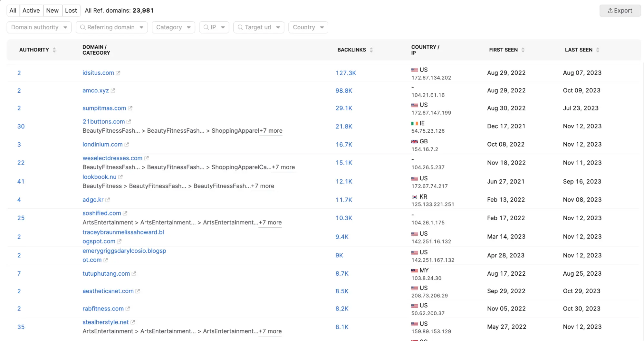Select the New domains tab

click(x=52, y=11)
